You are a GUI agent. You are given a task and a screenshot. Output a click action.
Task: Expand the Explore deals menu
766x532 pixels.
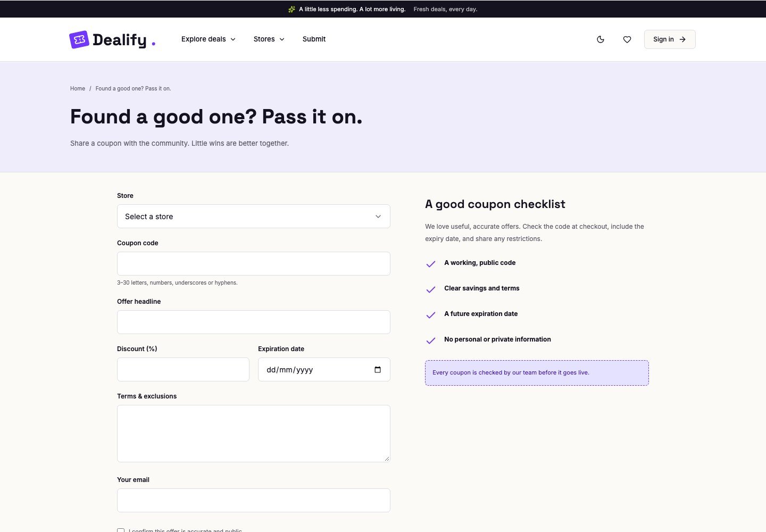pos(209,39)
